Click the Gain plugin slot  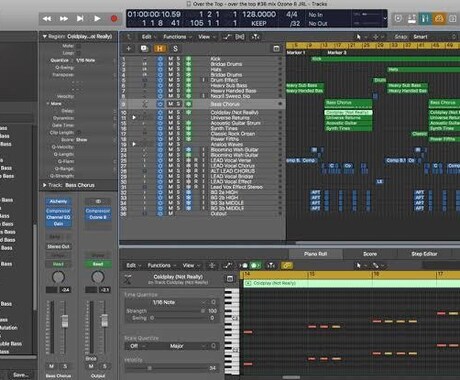(58, 224)
